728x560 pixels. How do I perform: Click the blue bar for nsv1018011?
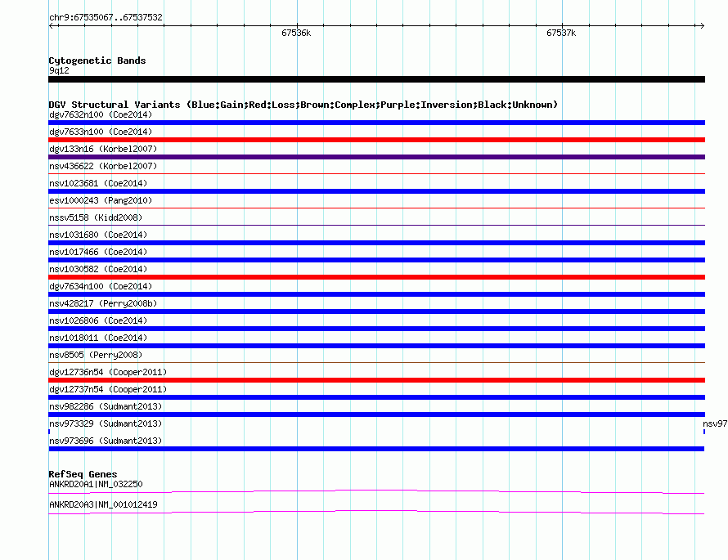point(376,346)
